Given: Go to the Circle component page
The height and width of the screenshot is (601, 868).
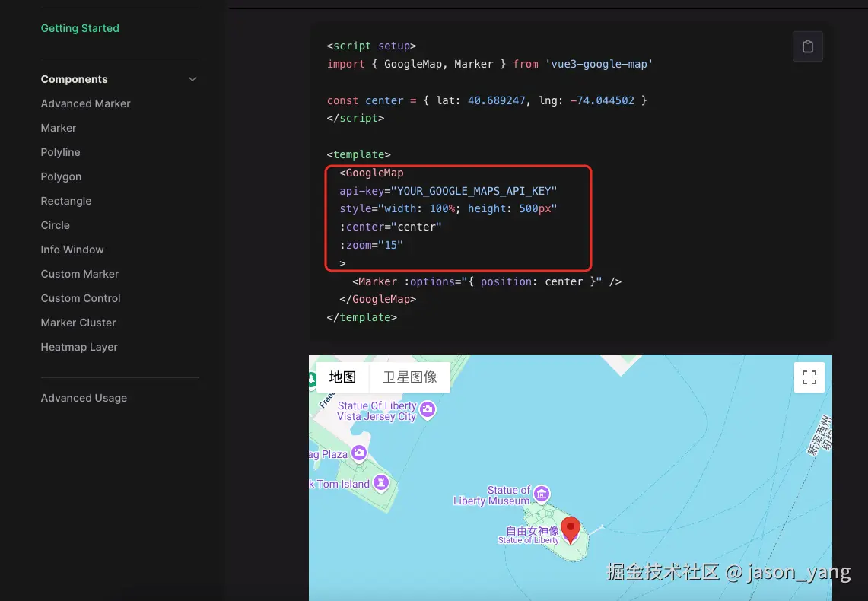Looking at the screenshot, I should pyautogui.click(x=55, y=225).
